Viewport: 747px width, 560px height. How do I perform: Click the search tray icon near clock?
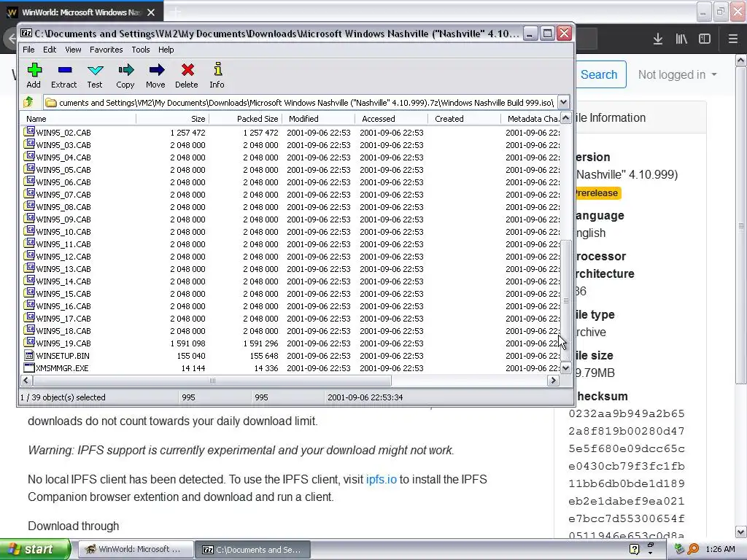pos(693,549)
